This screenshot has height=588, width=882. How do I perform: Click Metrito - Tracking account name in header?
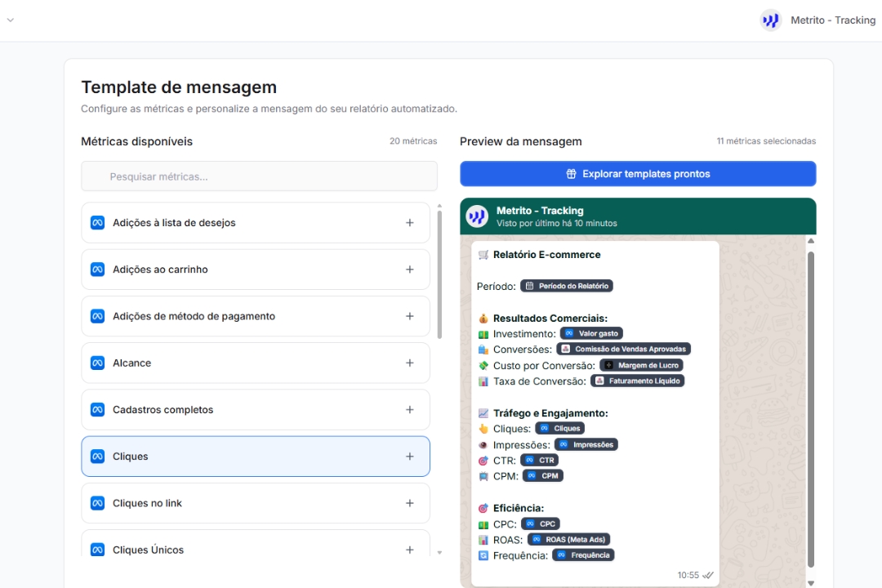pos(833,20)
